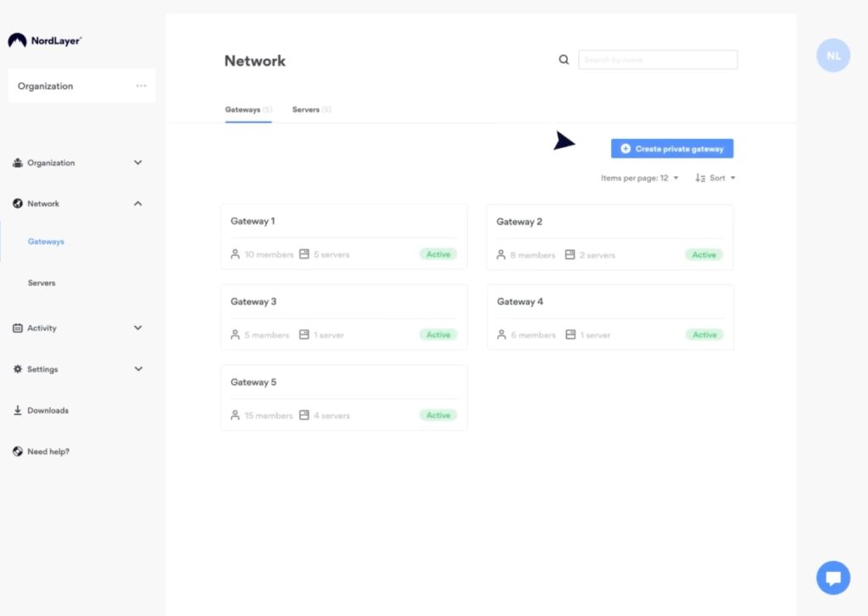This screenshot has height=616, width=868.
Task: Click Gateway 4 server icon
Action: (x=570, y=335)
